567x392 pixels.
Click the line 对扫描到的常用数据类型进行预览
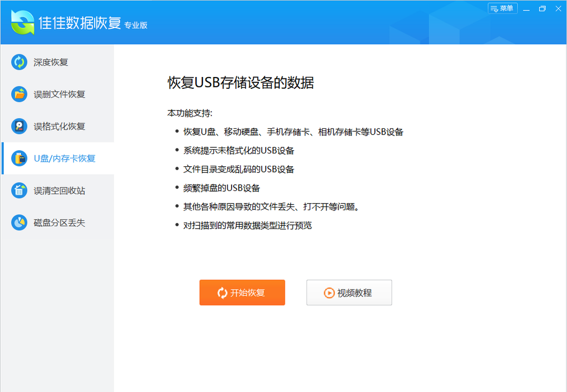(248, 225)
